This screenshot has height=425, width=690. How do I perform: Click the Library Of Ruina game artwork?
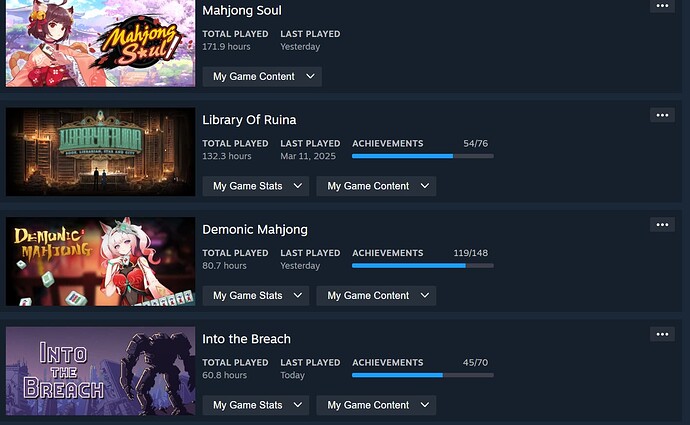[100, 152]
